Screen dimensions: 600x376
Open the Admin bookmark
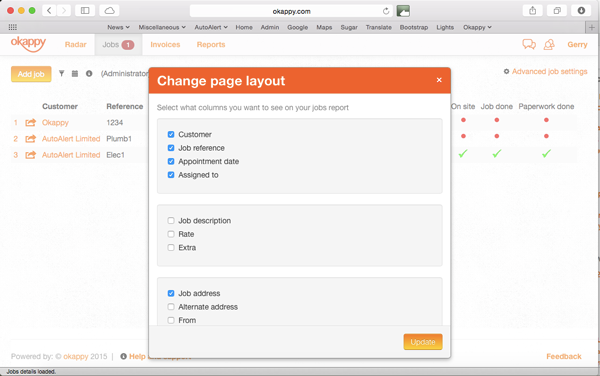click(x=270, y=27)
